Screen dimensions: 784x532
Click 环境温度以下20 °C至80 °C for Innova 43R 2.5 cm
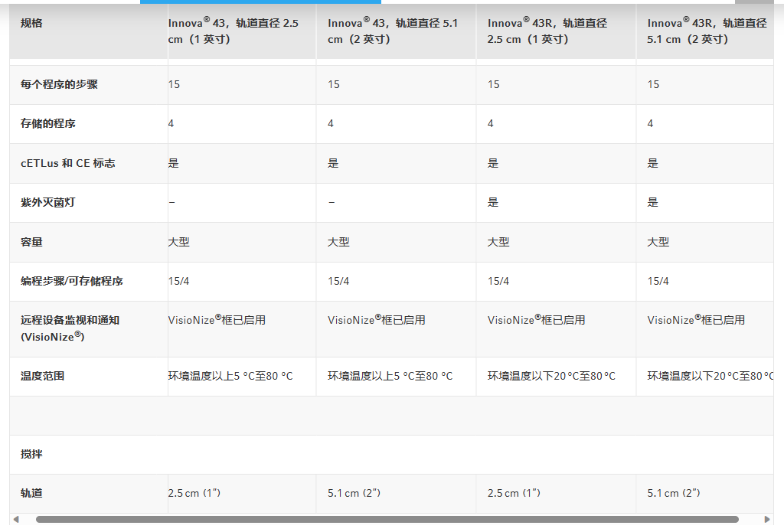click(551, 376)
